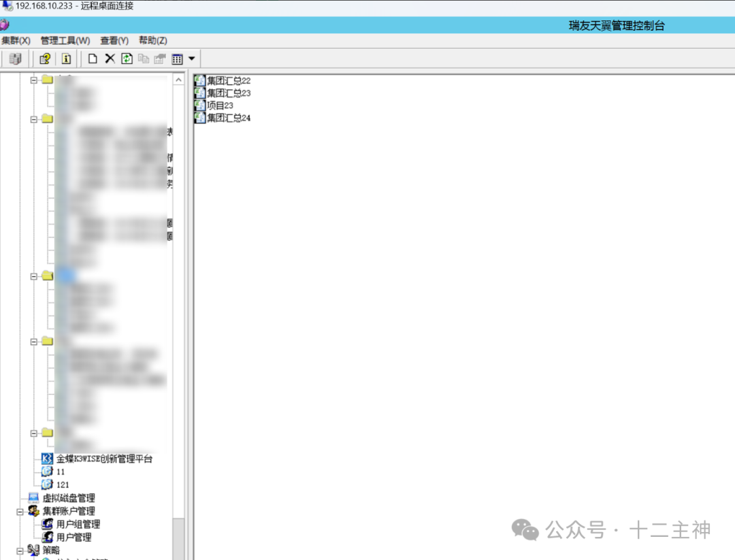735x560 pixels.
Task: Click the greyed-out Copy toolbar icon
Action: 144,59
